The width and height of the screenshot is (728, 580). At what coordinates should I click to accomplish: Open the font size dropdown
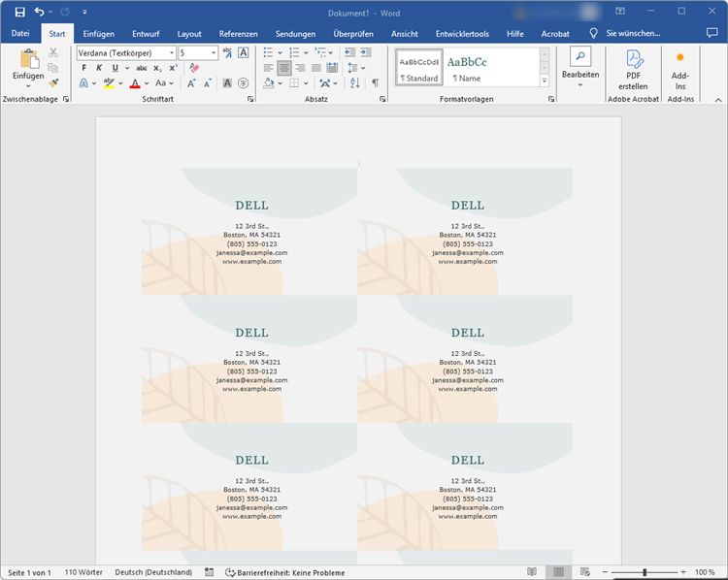[213, 52]
